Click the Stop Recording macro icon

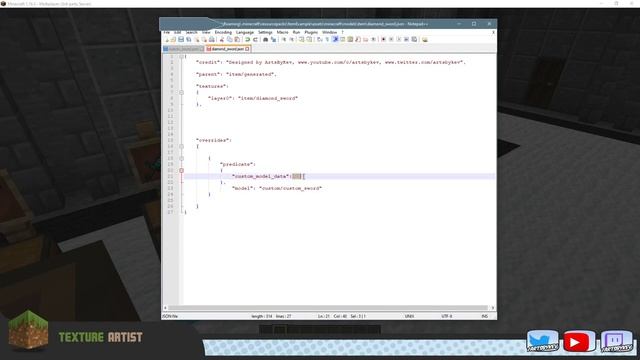391,40
